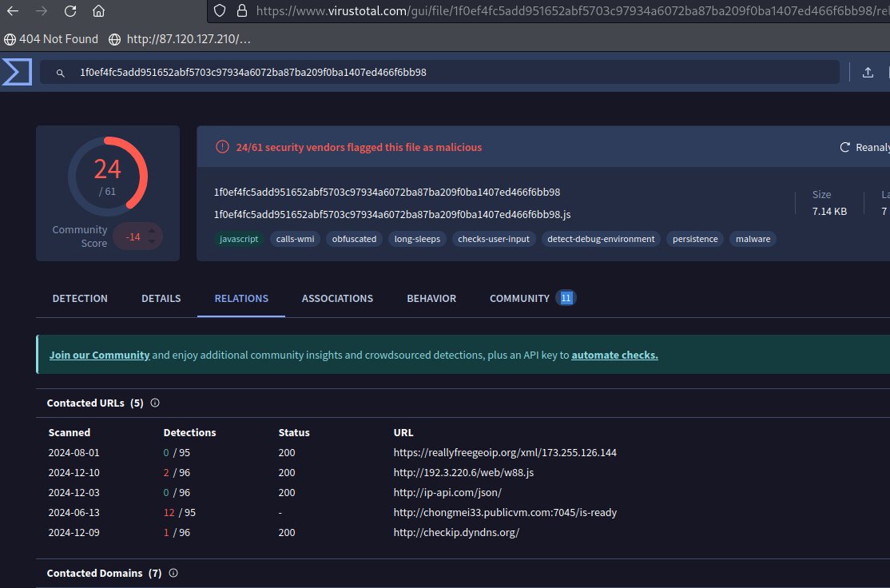The width and height of the screenshot is (890, 588).
Task: Click the Reanalyze refresh icon
Action: click(844, 147)
